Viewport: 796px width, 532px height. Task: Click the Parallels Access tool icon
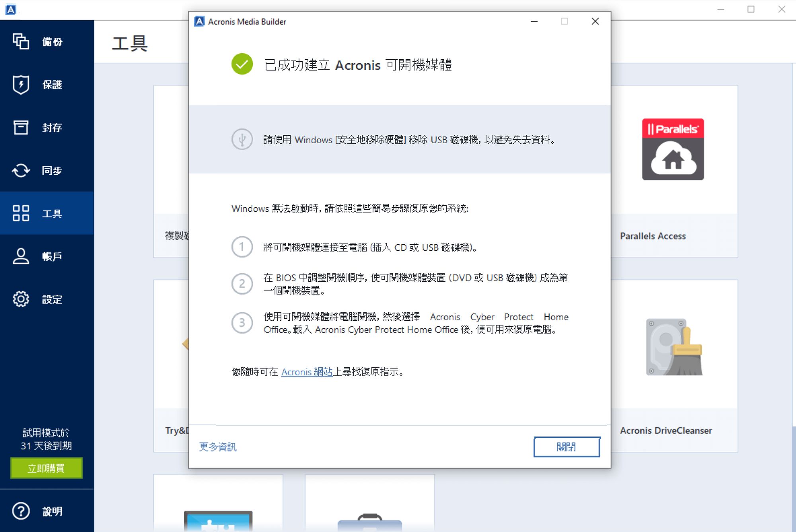pos(673,149)
